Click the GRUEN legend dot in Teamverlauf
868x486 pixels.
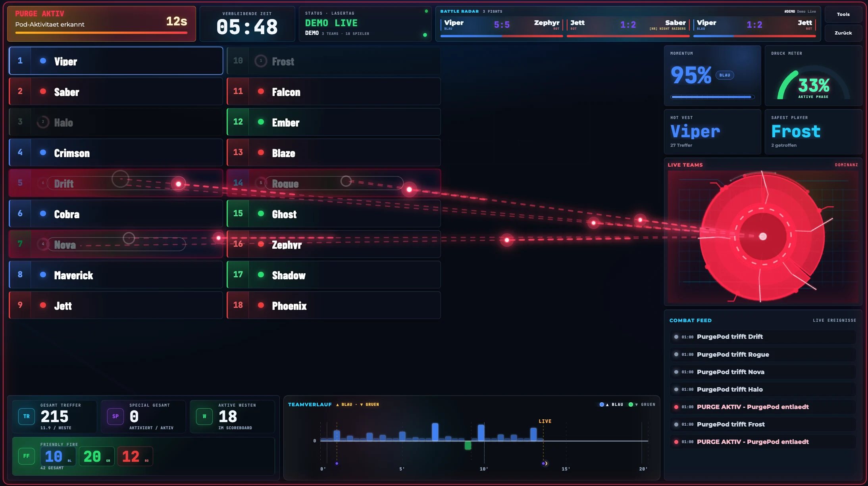point(631,405)
